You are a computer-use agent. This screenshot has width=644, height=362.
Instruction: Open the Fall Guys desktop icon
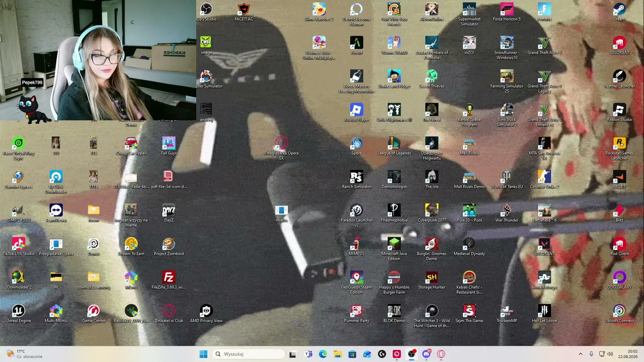169,146
